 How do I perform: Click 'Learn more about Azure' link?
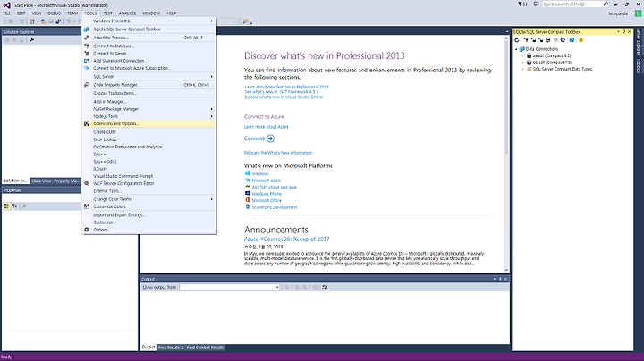[267, 127]
